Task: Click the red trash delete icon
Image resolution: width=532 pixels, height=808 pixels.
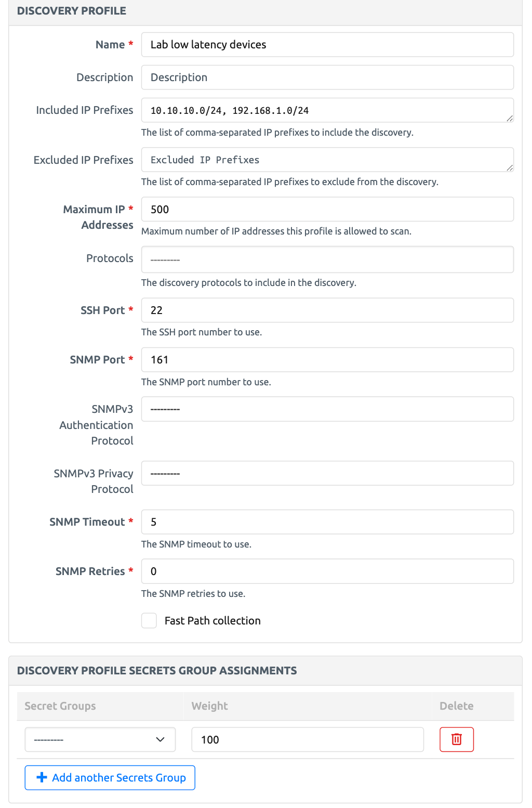Action: coord(456,739)
